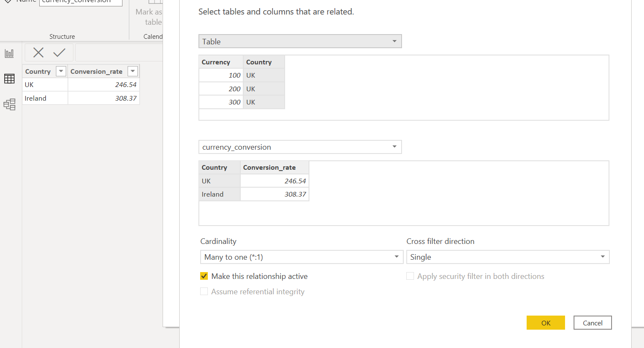Click the 300 value in Table preview
Screen dimensions: 644x348
point(221,102)
